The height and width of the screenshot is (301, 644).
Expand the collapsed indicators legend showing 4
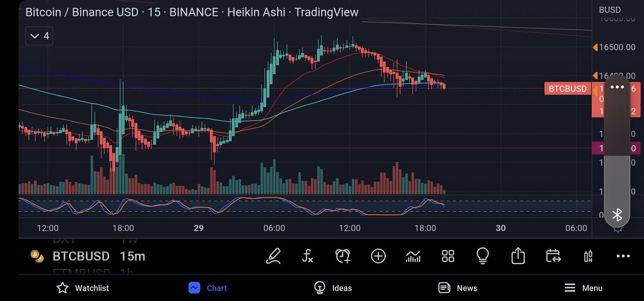click(39, 36)
